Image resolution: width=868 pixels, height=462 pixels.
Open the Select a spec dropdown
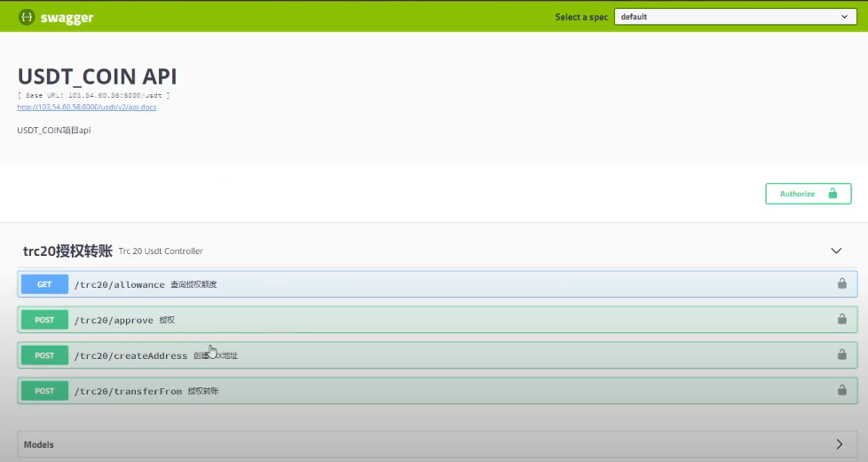735,17
